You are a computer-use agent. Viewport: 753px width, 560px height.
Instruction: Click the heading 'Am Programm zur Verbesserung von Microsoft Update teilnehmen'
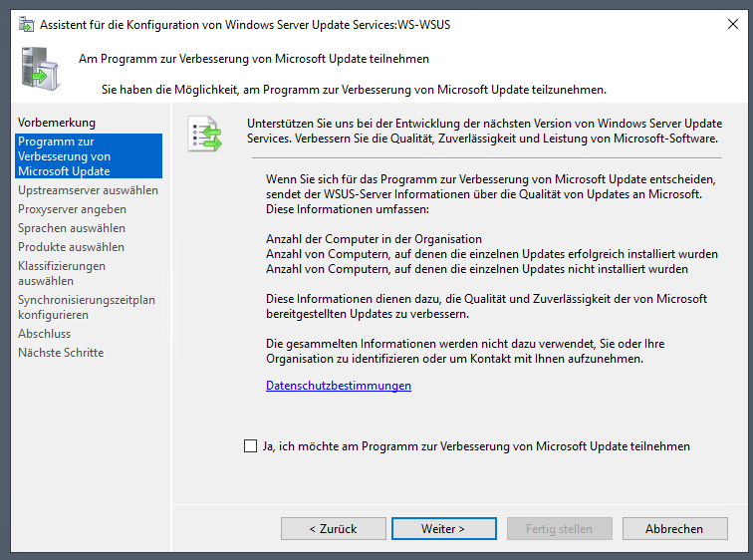254,59
